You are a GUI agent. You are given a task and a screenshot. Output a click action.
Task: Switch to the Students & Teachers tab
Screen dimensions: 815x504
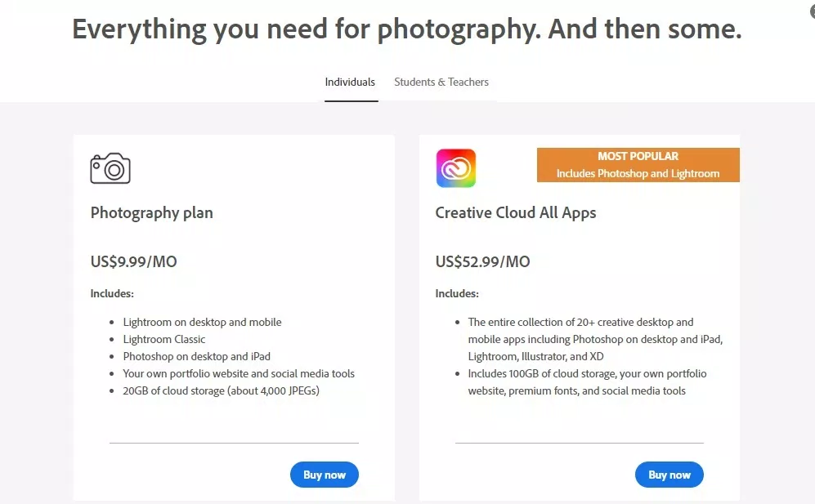[x=441, y=82]
